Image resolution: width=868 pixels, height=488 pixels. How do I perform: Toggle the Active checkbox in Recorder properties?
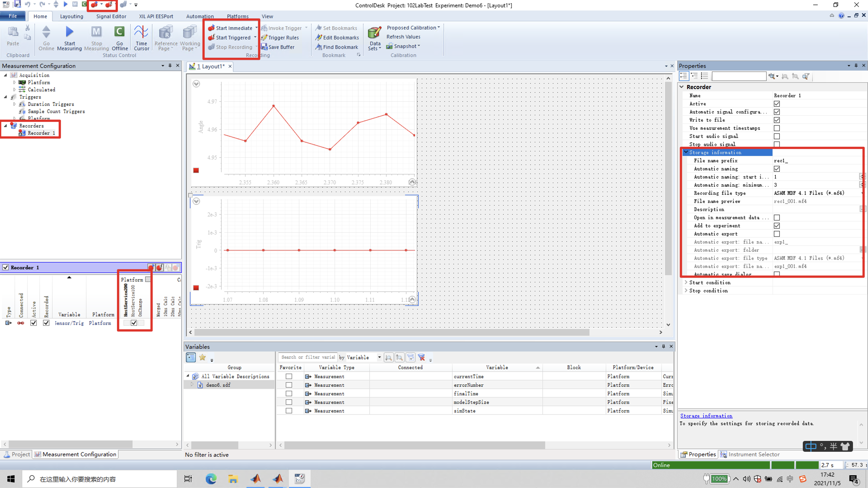coord(776,104)
